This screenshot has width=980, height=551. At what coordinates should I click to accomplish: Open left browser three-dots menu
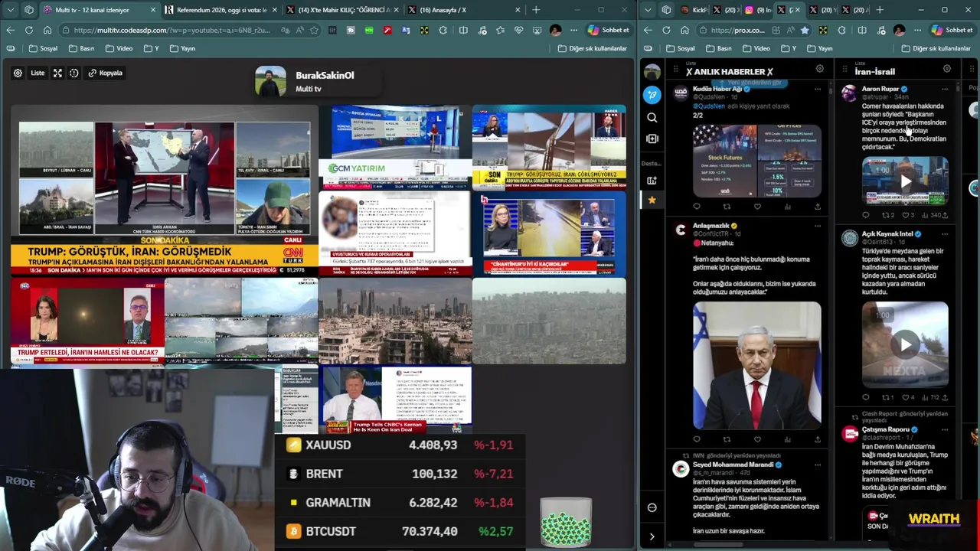573,30
